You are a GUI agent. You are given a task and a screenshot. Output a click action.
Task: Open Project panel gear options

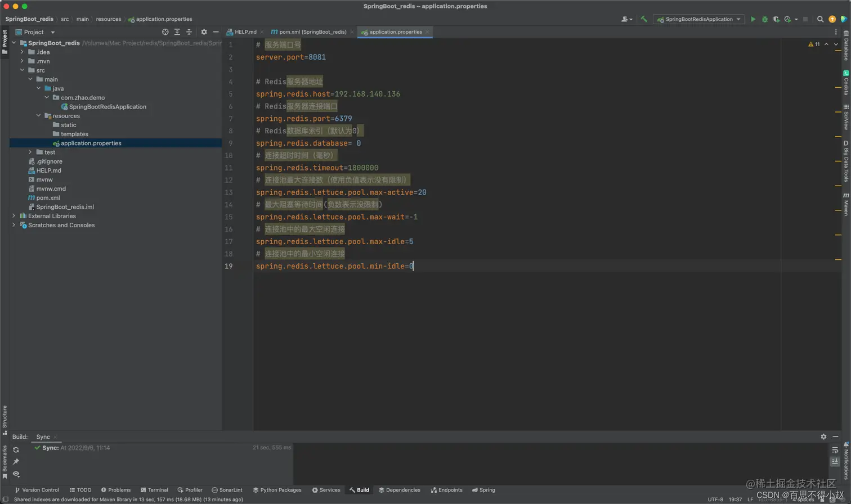pos(204,32)
